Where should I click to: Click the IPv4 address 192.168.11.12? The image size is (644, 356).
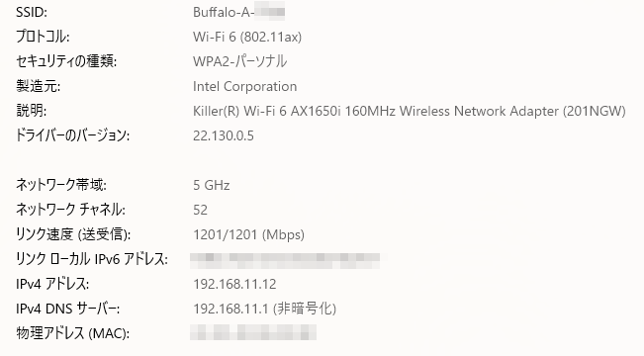[x=234, y=284]
